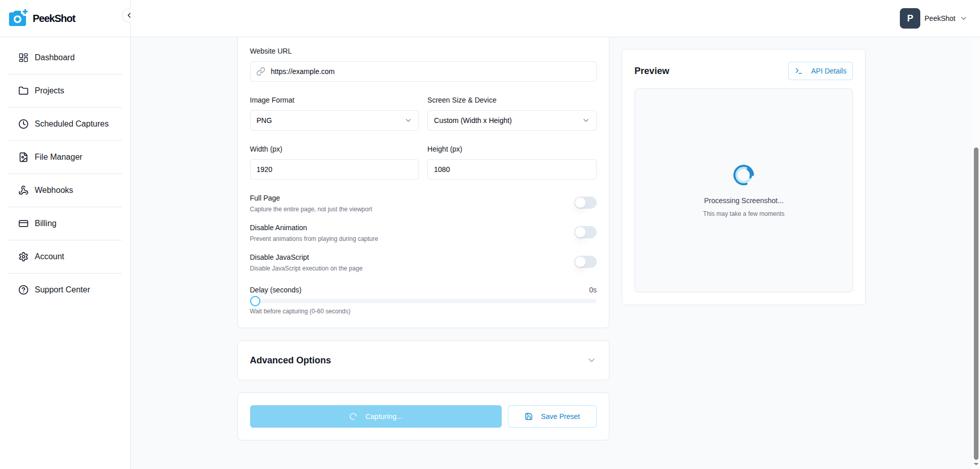This screenshot has height=469, width=980.
Task: Turn on Disable Animation switch
Action: coord(585,232)
